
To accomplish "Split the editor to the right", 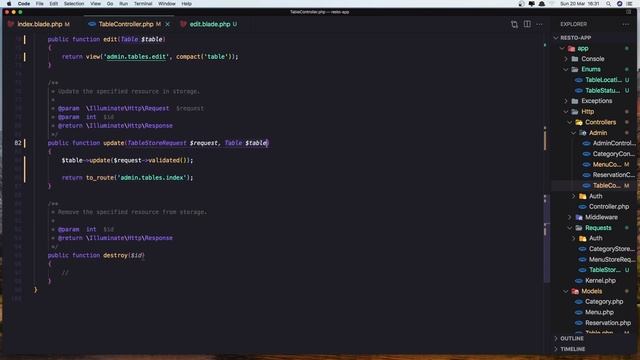I will point(527,24).
